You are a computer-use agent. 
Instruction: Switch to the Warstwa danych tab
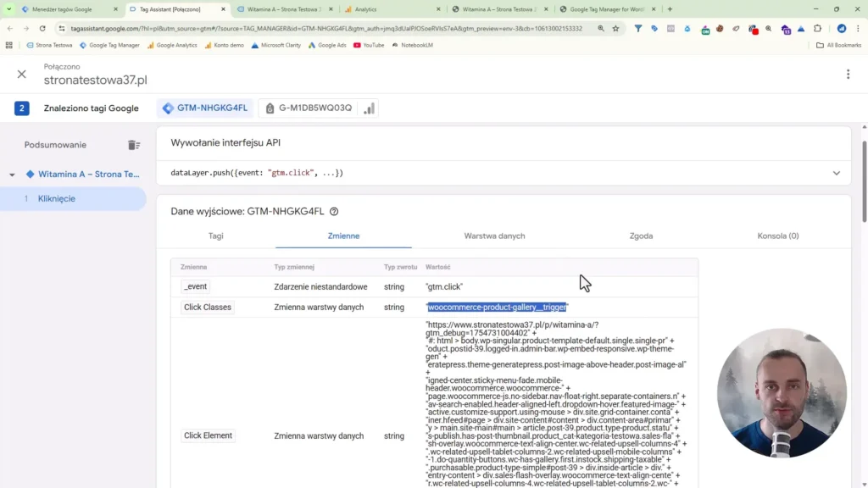pos(494,236)
